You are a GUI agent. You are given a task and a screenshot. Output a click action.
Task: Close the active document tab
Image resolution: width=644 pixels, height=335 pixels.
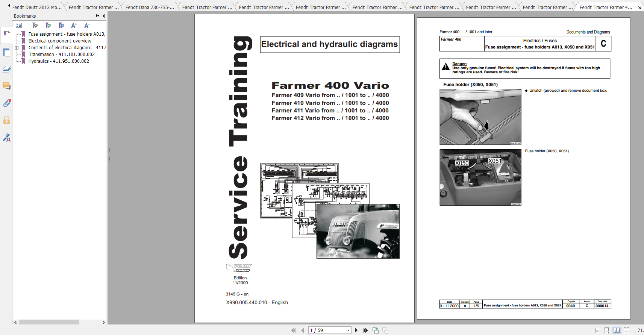(x=639, y=8)
